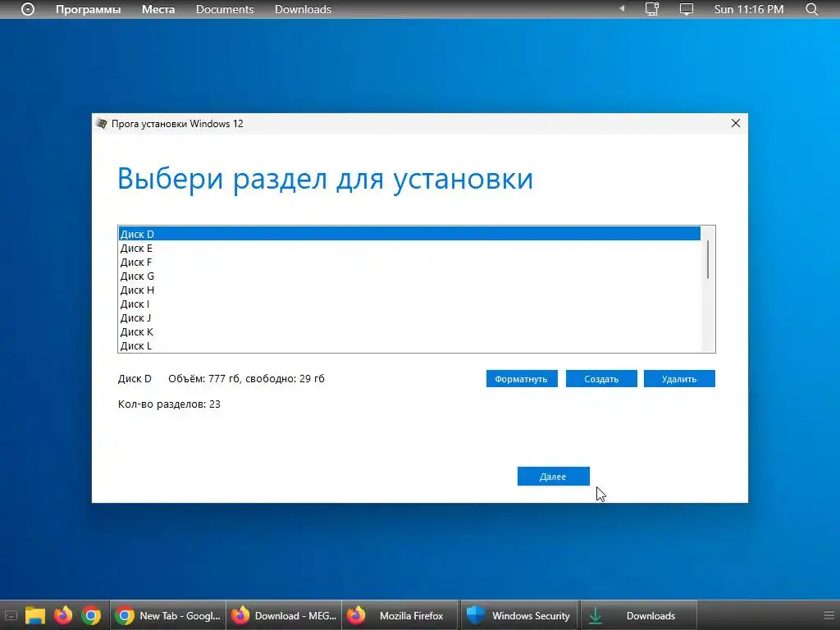Select Диск I in the partition list
Image resolution: width=840 pixels, height=630 pixels.
pyautogui.click(x=409, y=304)
